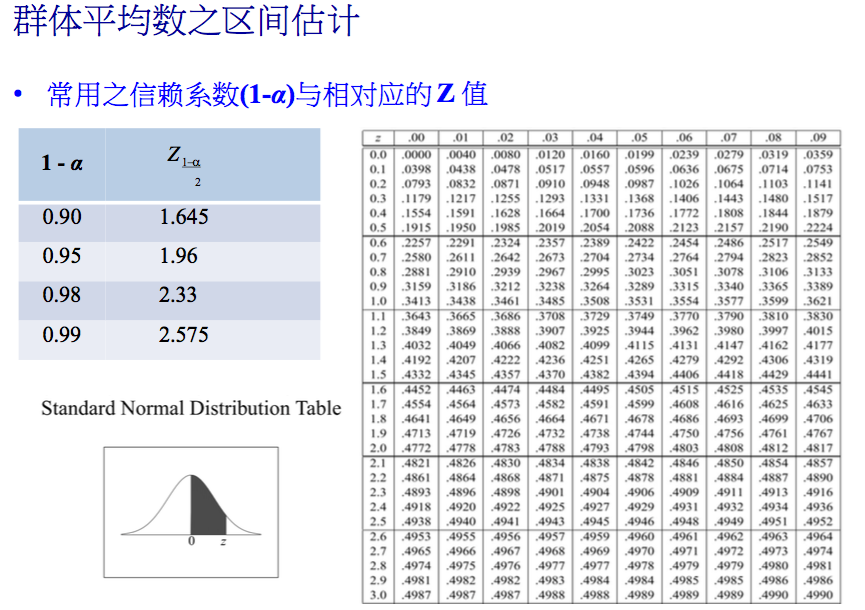Click the 'z' label under the bell curve
Viewport: 865px width, 610px height.
[223, 542]
